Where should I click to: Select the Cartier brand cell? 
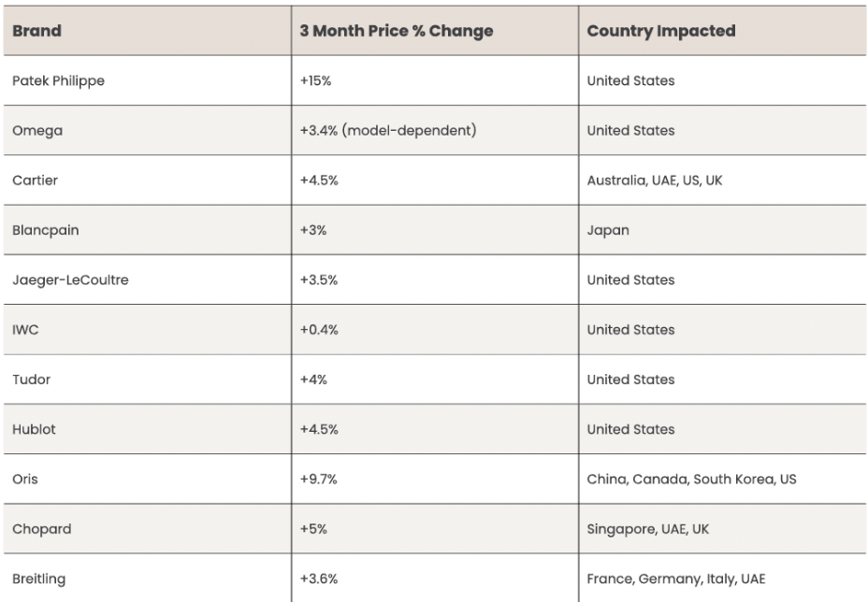click(x=35, y=180)
